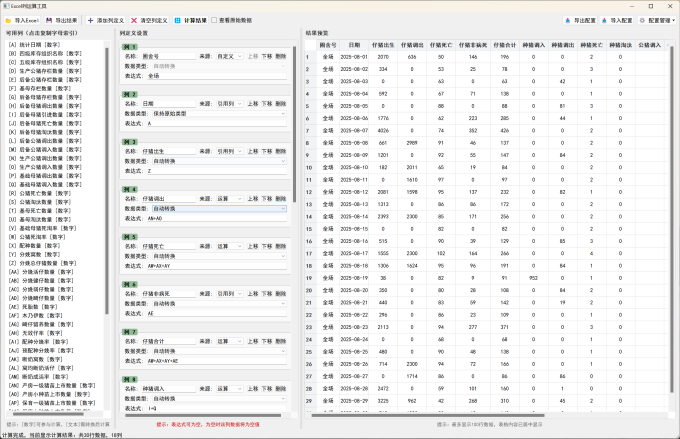The image size is (680, 439).
Task: Click the 导入配置 icon
Action: pos(606,19)
